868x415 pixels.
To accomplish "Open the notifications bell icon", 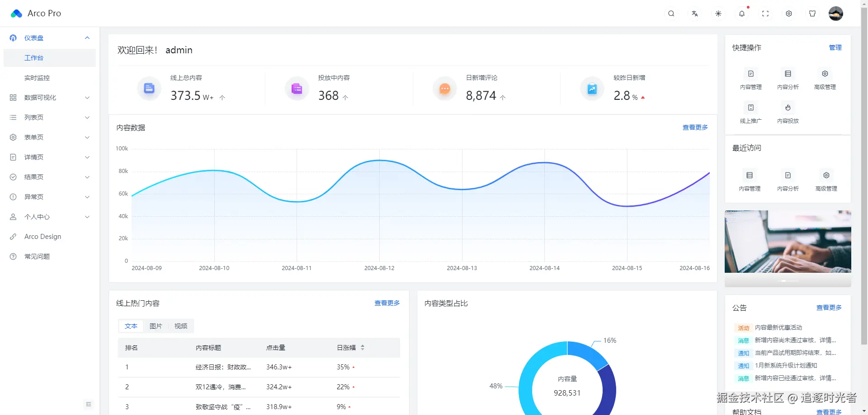I will [x=742, y=14].
